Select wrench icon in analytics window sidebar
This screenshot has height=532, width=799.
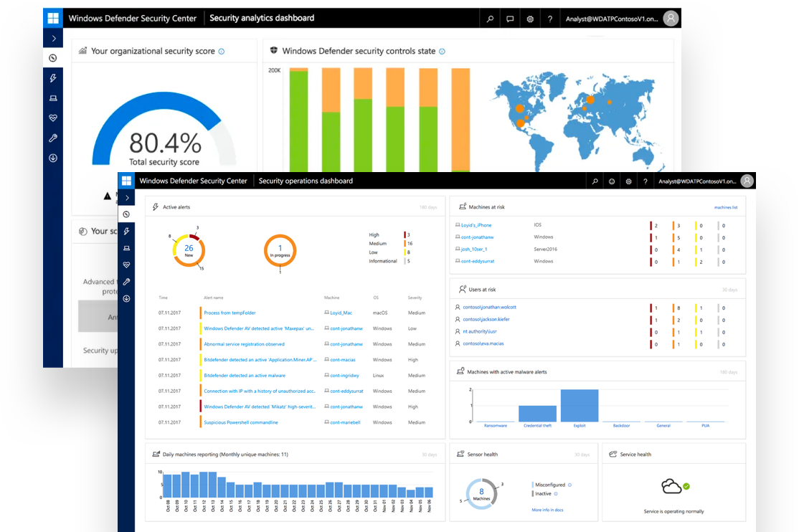(x=53, y=138)
